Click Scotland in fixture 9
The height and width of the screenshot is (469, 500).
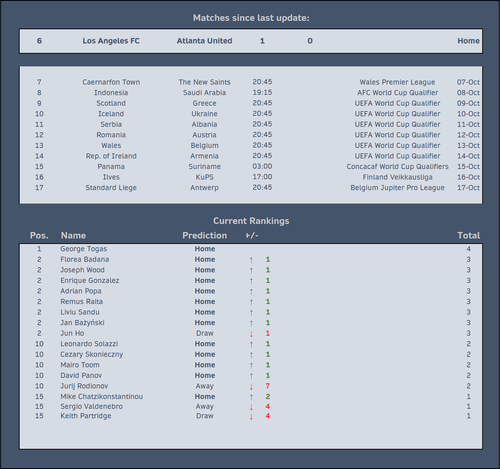pos(111,103)
